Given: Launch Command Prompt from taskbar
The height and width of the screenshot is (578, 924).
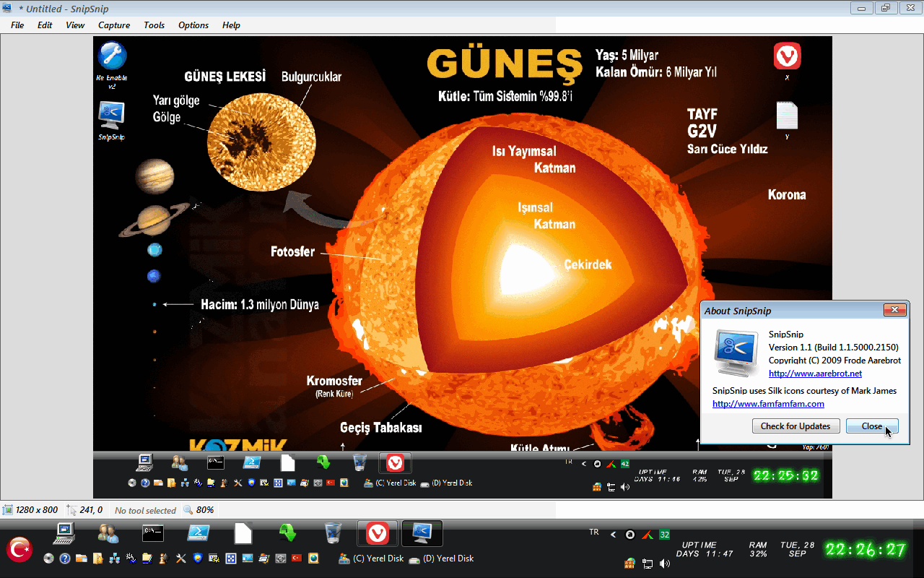Looking at the screenshot, I should [x=153, y=533].
